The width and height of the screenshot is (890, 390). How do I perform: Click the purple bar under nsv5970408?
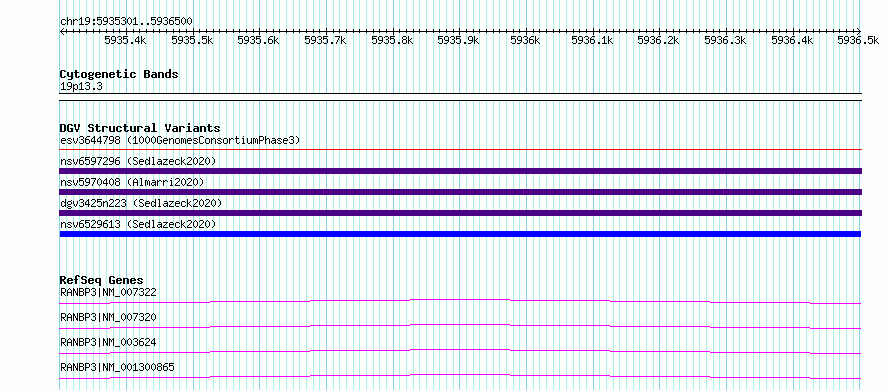pos(460,192)
